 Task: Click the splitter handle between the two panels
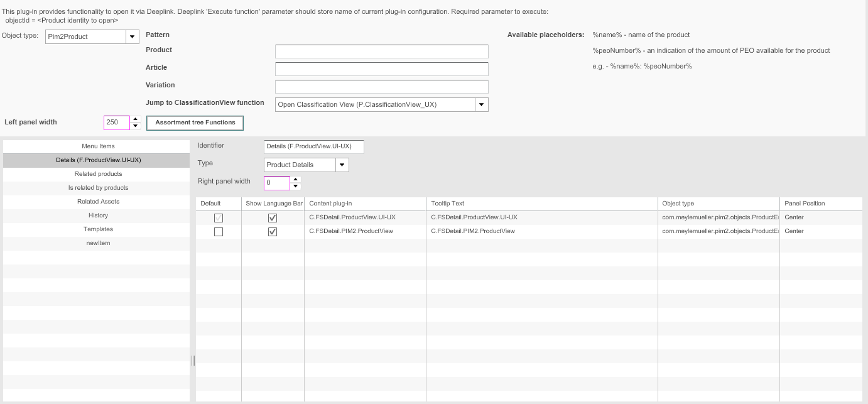(193, 361)
